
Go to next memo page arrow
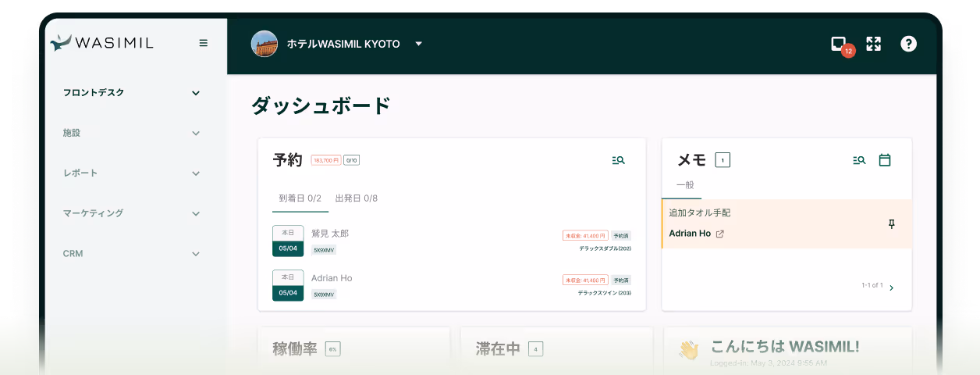(892, 287)
